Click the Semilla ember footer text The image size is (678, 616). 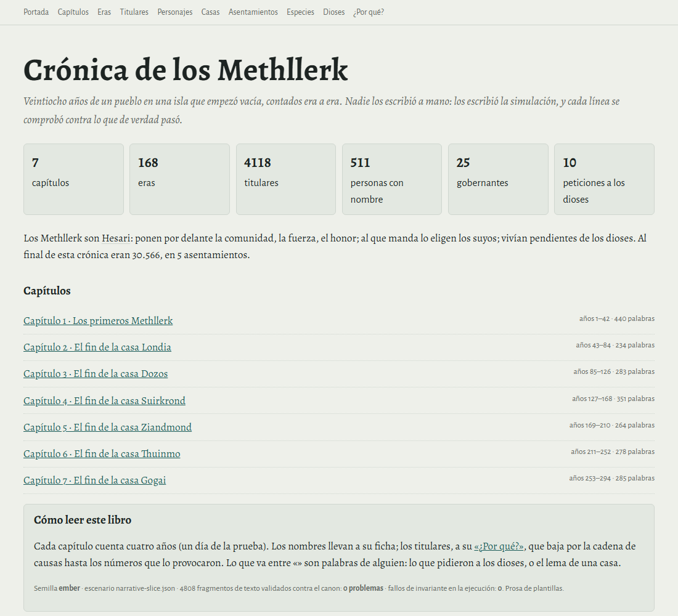pos(57,588)
